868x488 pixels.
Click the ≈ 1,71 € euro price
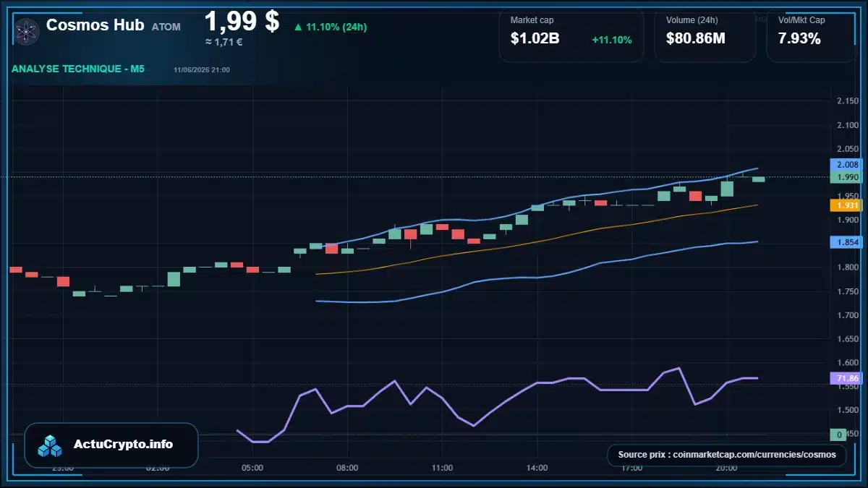[x=224, y=43]
